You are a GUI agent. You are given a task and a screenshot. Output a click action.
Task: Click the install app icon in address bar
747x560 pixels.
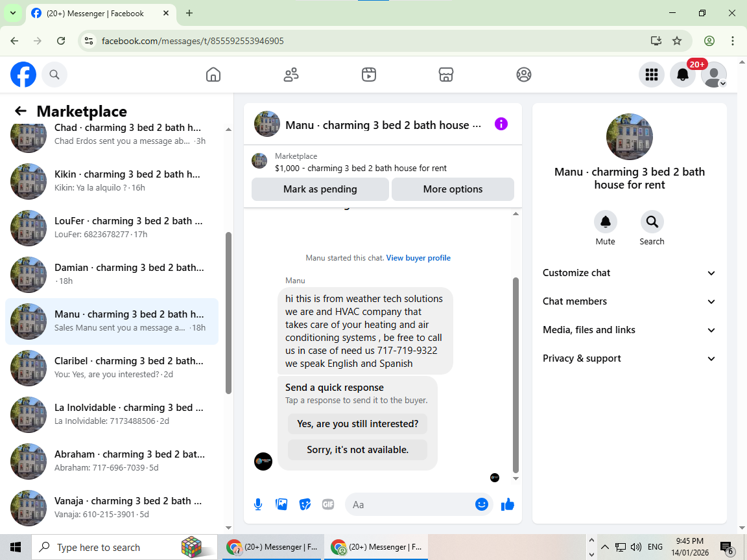click(656, 41)
